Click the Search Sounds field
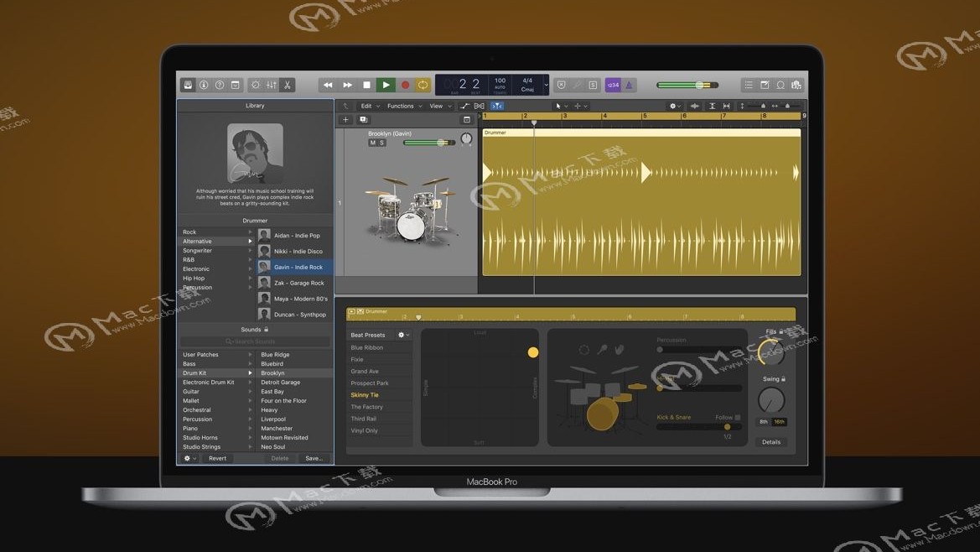The image size is (980, 552). tap(255, 341)
